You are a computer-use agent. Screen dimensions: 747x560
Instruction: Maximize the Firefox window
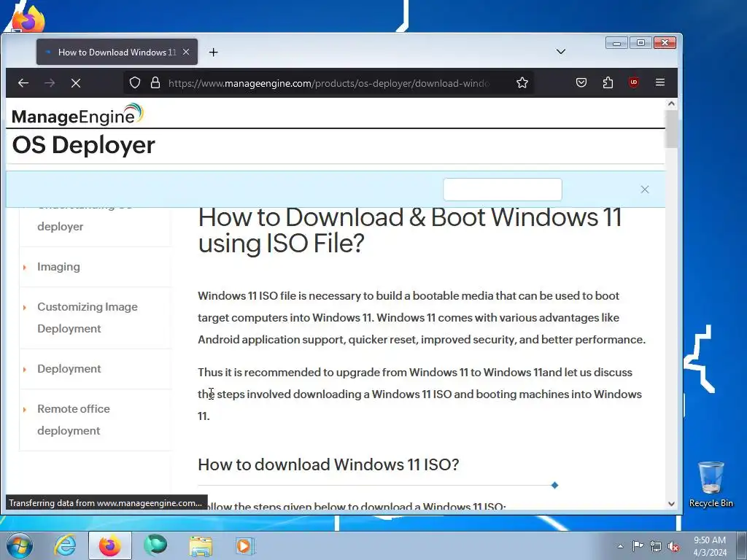coord(640,43)
